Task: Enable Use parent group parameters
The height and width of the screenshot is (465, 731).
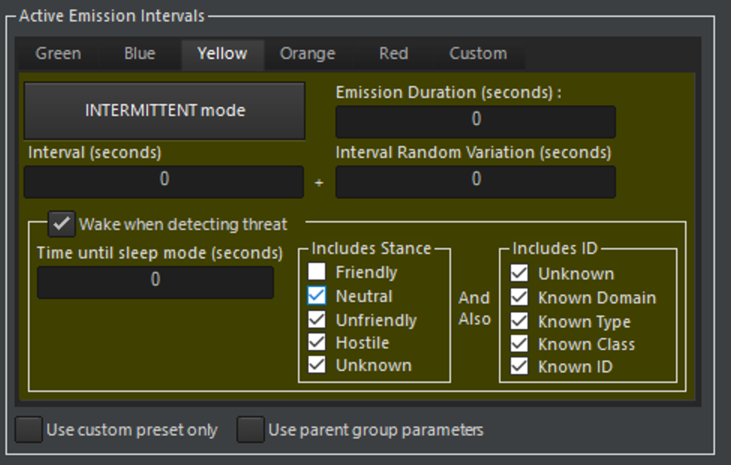Action: click(x=250, y=430)
